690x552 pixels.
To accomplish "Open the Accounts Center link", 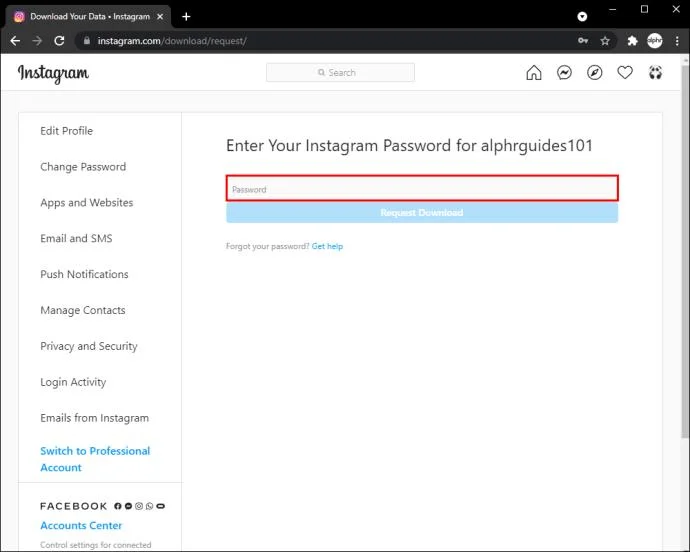I will 81,526.
